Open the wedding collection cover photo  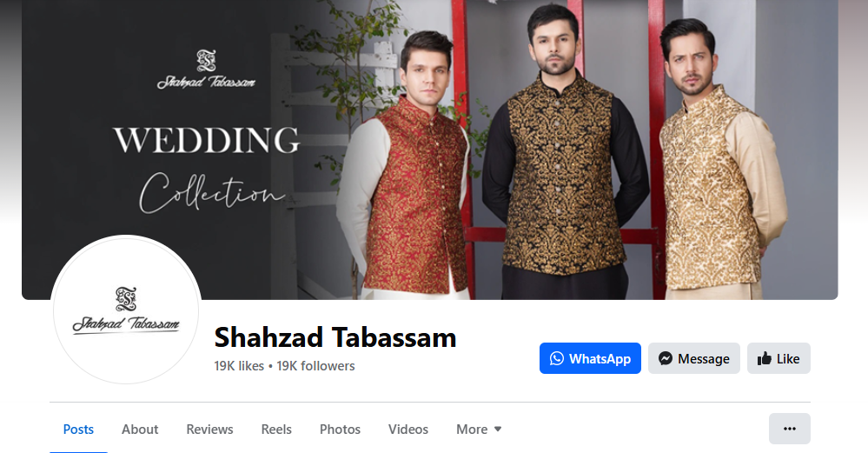pyautogui.click(x=429, y=150)
